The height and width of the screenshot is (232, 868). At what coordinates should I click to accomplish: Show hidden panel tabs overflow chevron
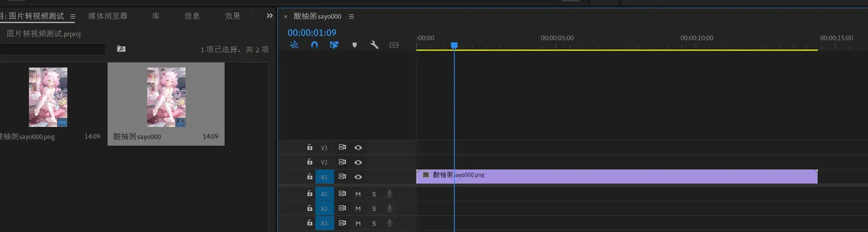point(270,16)
